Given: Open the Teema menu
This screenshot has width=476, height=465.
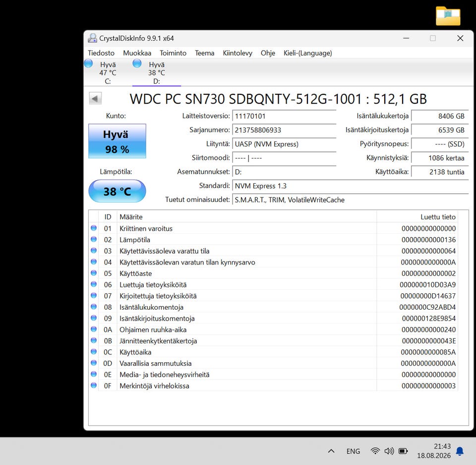Looking at the screenshot, I should coord(205,53).
